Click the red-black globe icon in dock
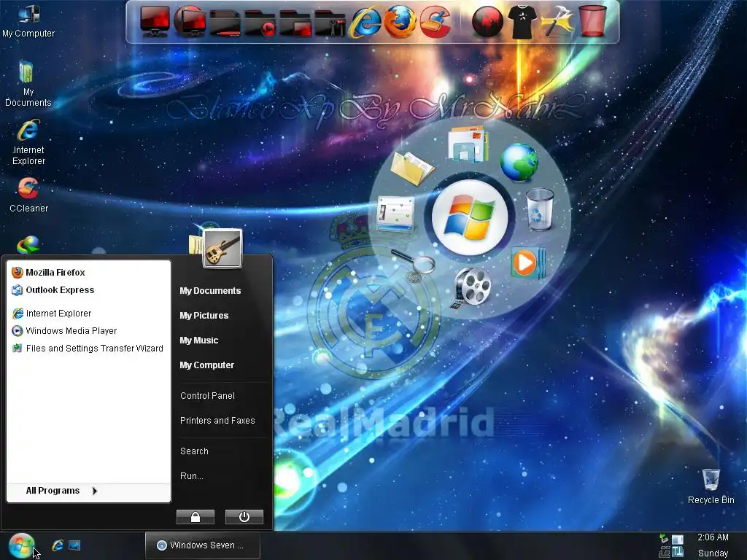Viewport: 747px width, 560px height. 487,22
